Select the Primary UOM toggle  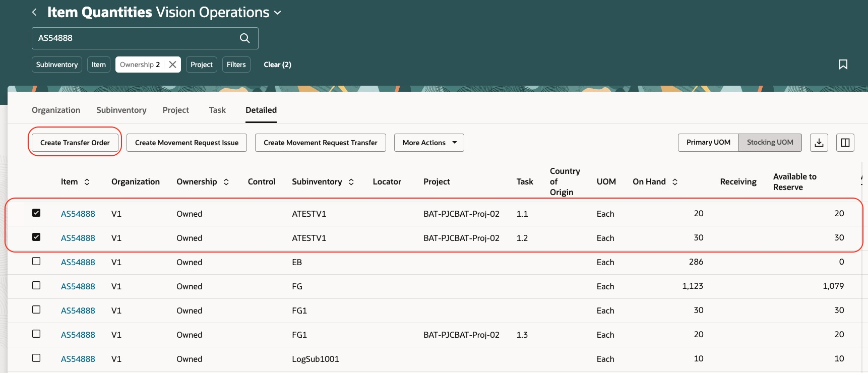pos(708,143)
